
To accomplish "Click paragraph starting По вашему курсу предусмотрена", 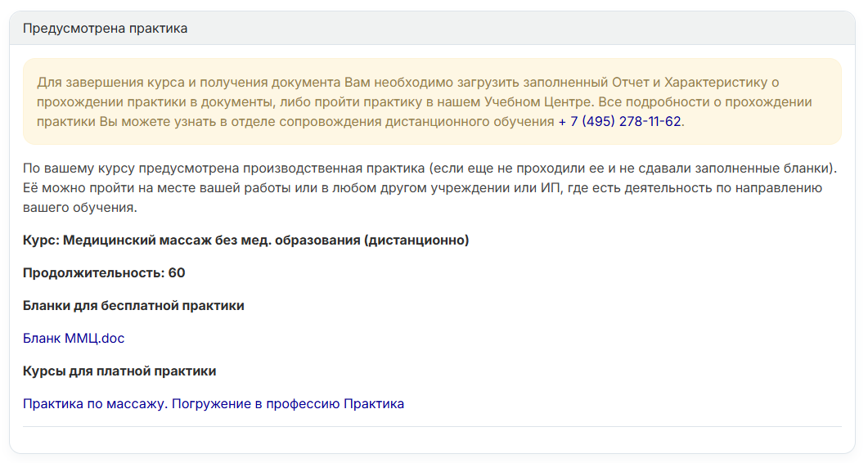I will pyautogui.click(x=430, y=188).
